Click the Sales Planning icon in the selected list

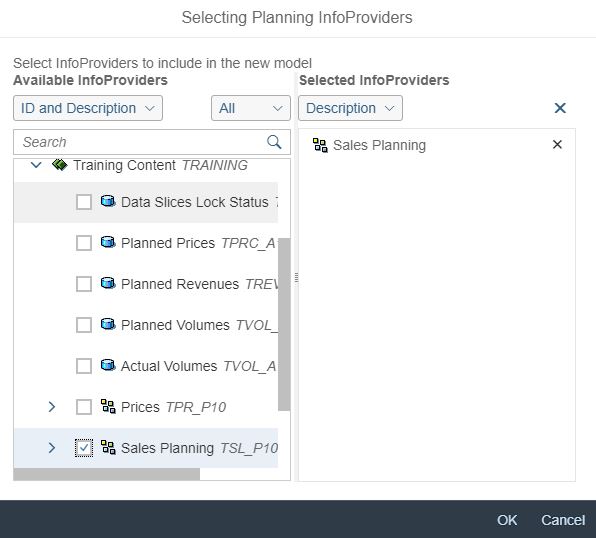(x=320, y=145)
